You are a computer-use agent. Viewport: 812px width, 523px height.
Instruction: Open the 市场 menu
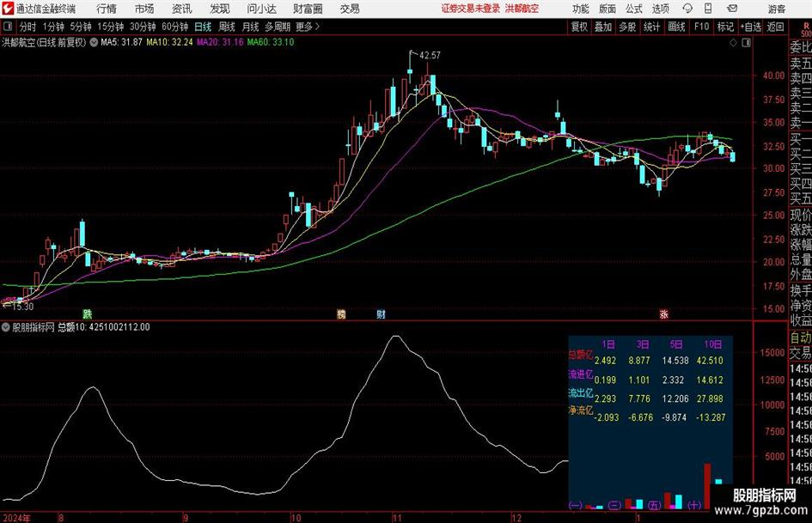pyautogui.click(x=144, y=9)
